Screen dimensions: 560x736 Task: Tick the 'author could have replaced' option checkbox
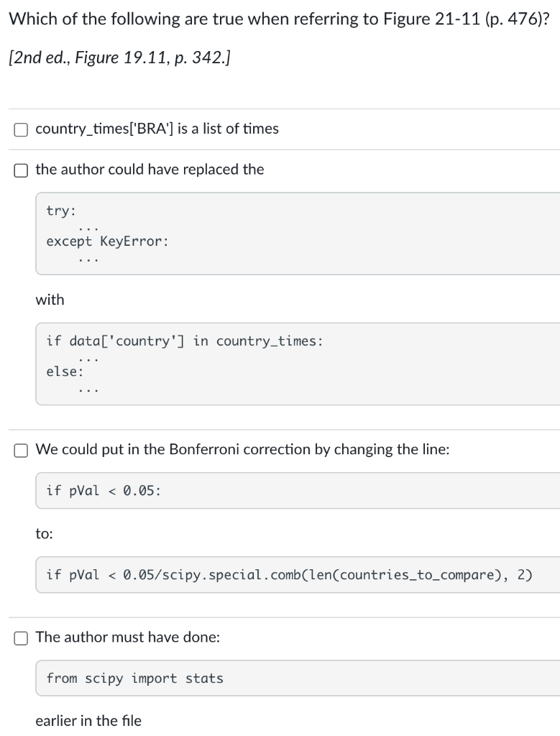coord(21,170)
